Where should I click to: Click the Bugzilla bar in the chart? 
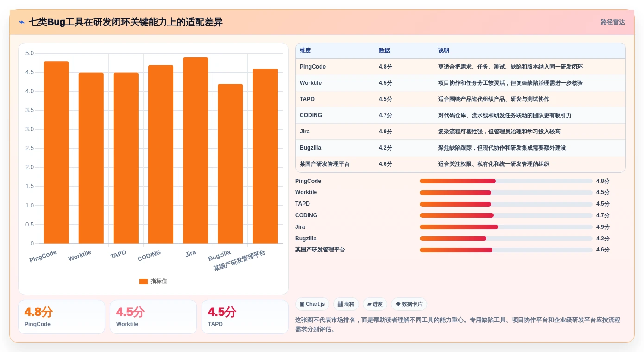(230, 164)
